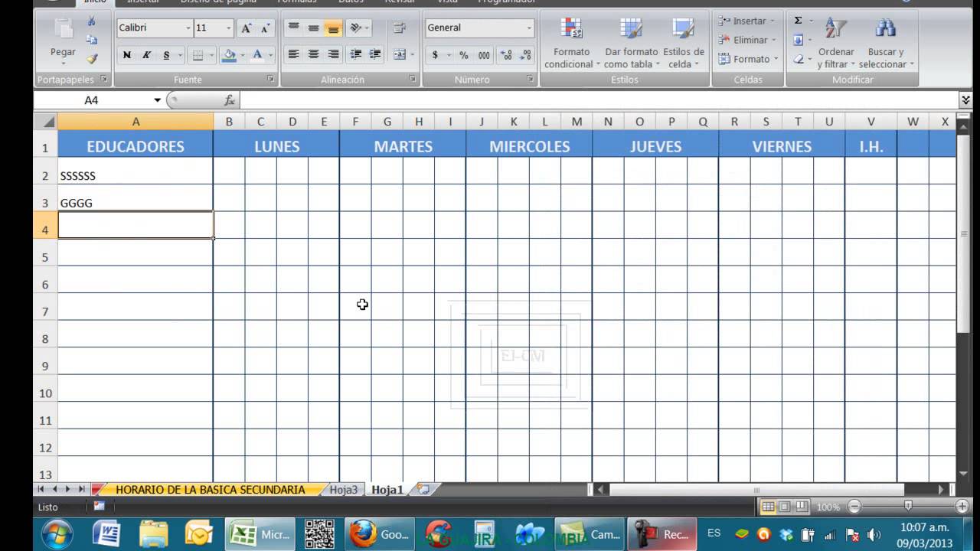Image resolution: width=980 pixels, height=551 pixels.
Task: Open the Alineación dialog launcher
Action: (413, 79)
